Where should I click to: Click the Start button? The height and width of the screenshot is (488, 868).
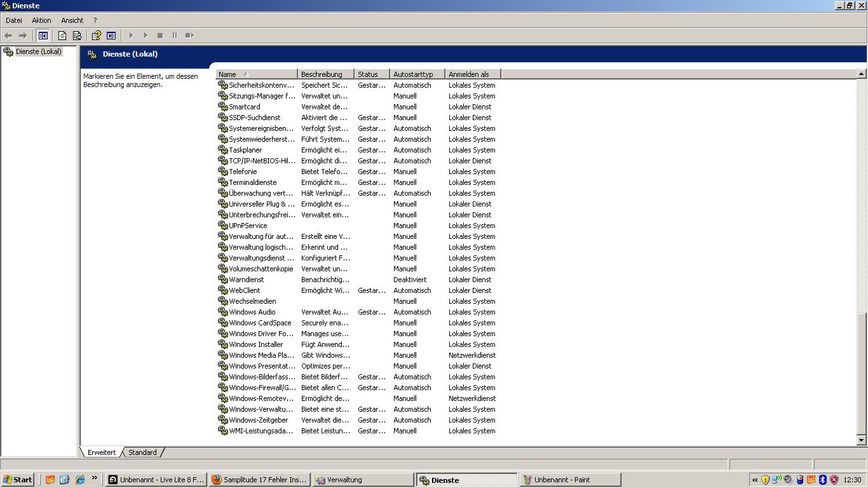pos(18,480)
